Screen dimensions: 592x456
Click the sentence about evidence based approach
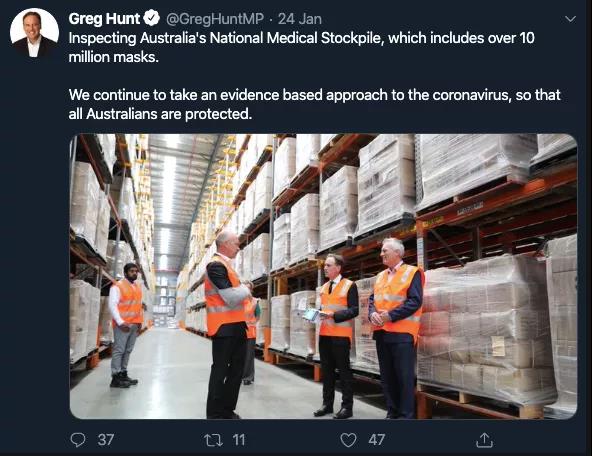point(314,104)
